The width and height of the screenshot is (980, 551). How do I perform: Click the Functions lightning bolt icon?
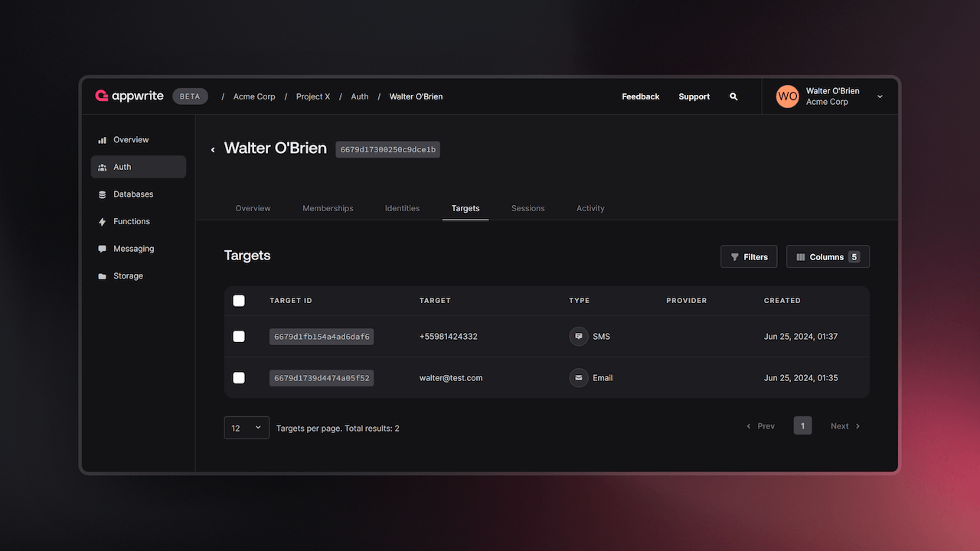[103, 222]
